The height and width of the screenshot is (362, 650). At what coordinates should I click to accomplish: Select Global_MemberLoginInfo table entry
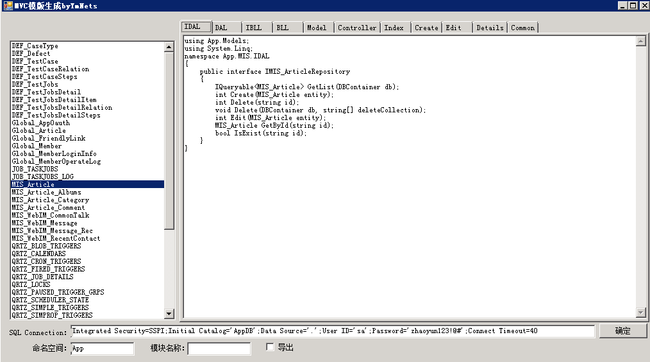[x=87, y=153]
